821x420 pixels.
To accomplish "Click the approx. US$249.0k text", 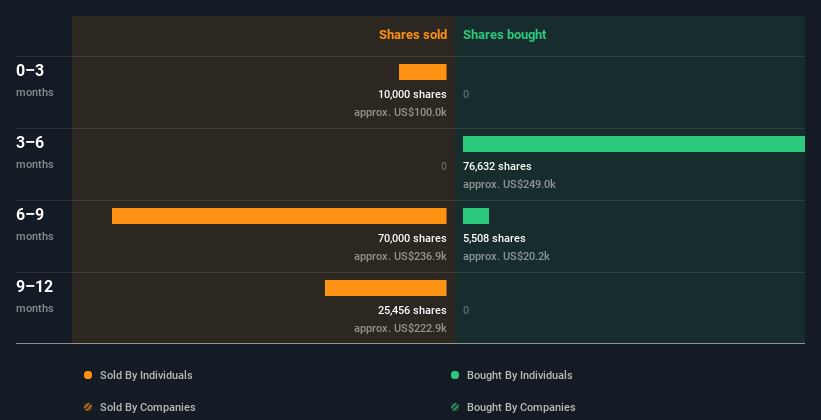I will (509, 184).
